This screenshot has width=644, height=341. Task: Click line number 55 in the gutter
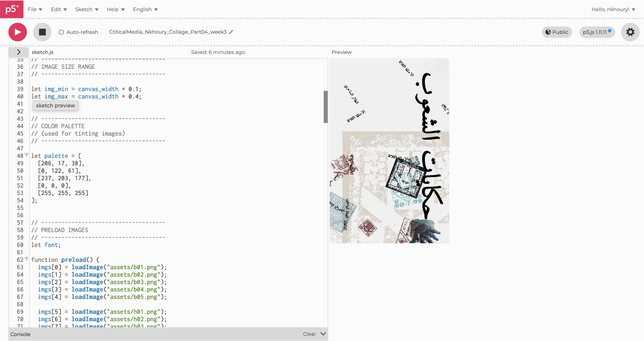20,208
